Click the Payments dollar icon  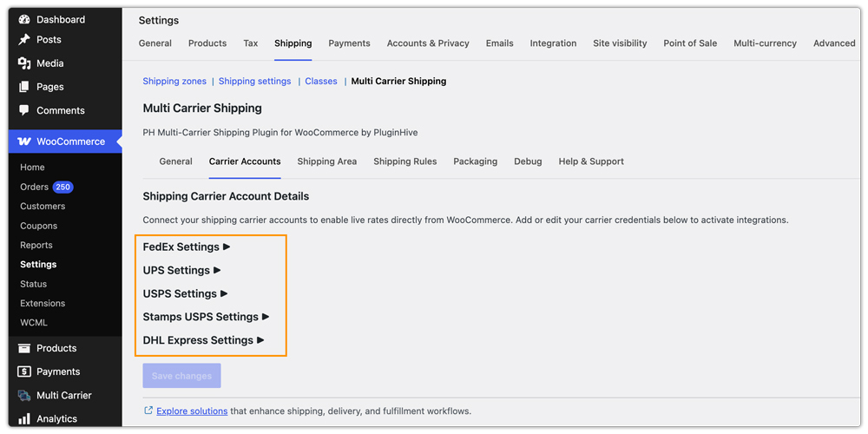[23, 372]
